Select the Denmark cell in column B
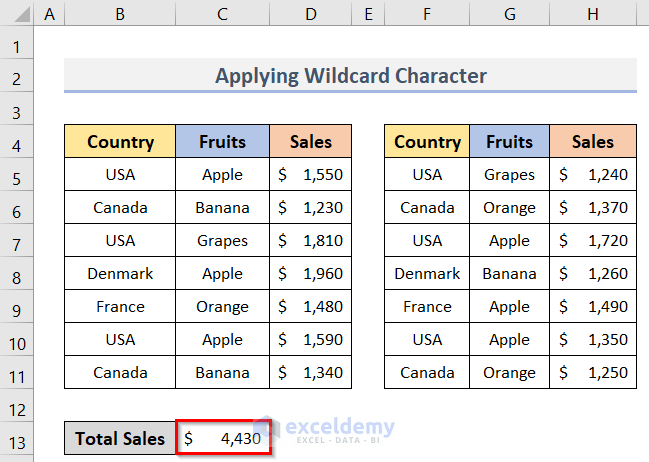Image resolution: width=649 pixels, height=462 pixels. 120,274
